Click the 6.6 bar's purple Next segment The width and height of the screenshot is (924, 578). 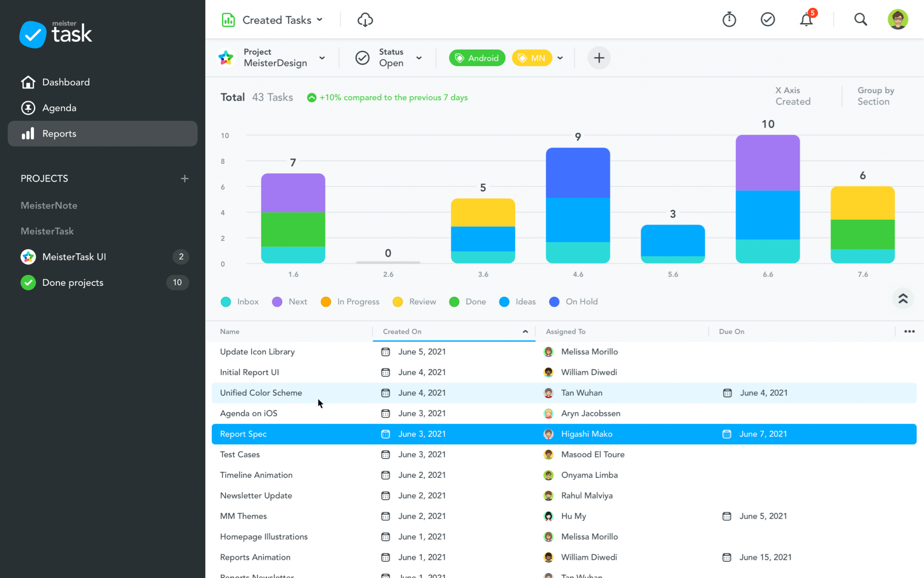pos(767,163)
